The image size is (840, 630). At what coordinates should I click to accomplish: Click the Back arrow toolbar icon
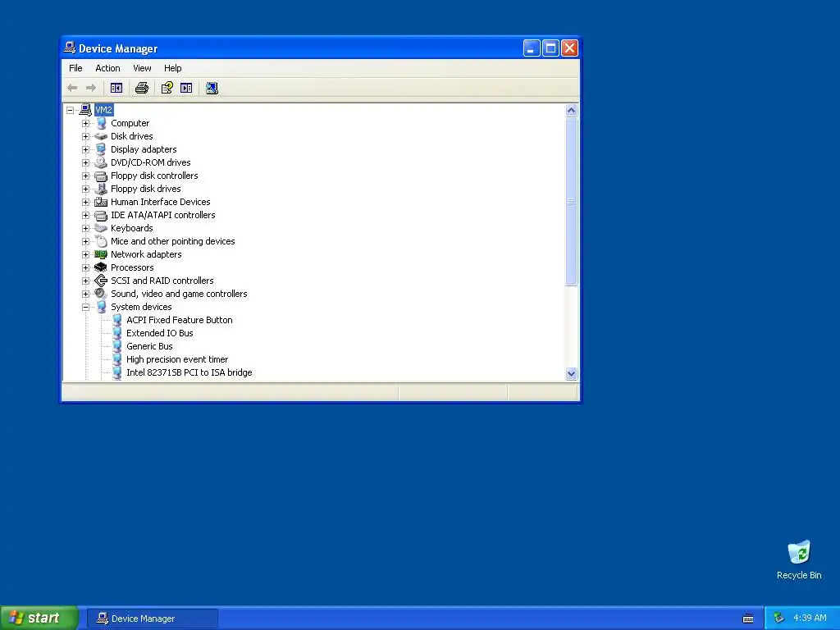point(72,88)
